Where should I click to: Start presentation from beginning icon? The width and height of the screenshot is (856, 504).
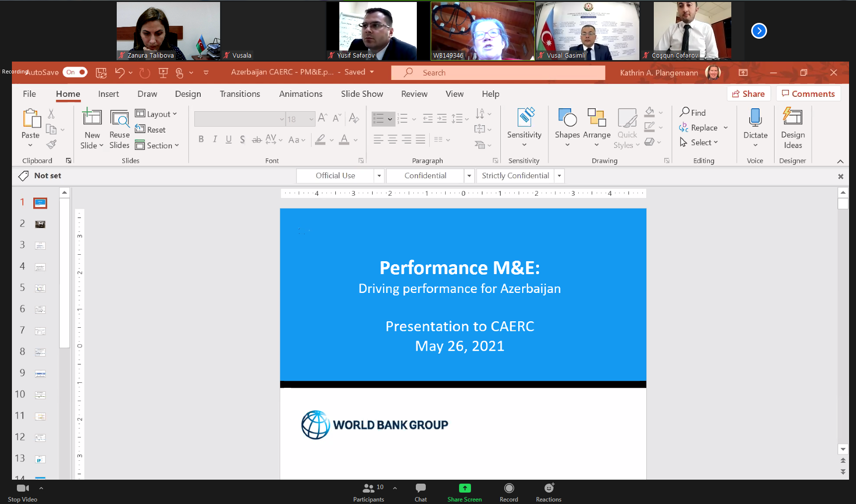163,73
